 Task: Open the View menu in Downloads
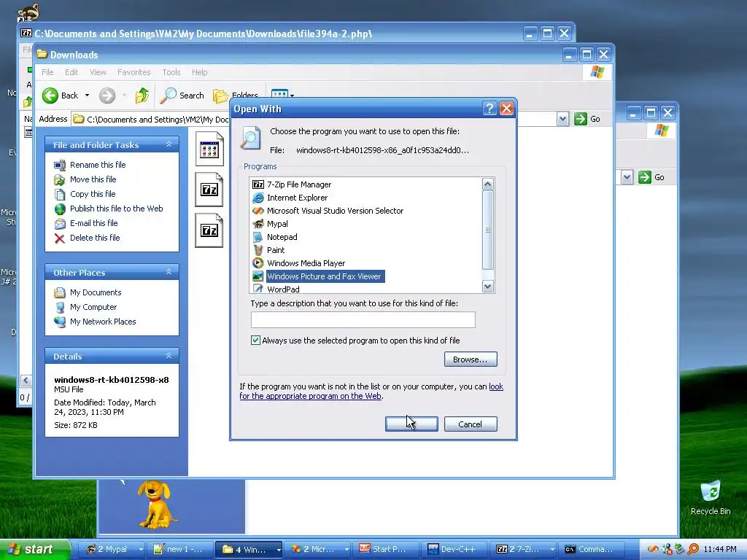pyautogui.click(x=98, y=72)
